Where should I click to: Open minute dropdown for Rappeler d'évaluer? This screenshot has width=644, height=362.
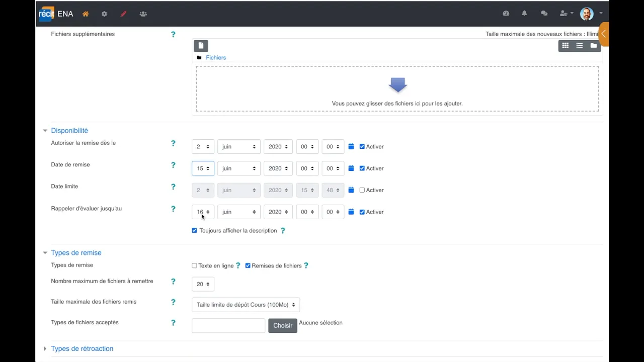click(333, 212)
